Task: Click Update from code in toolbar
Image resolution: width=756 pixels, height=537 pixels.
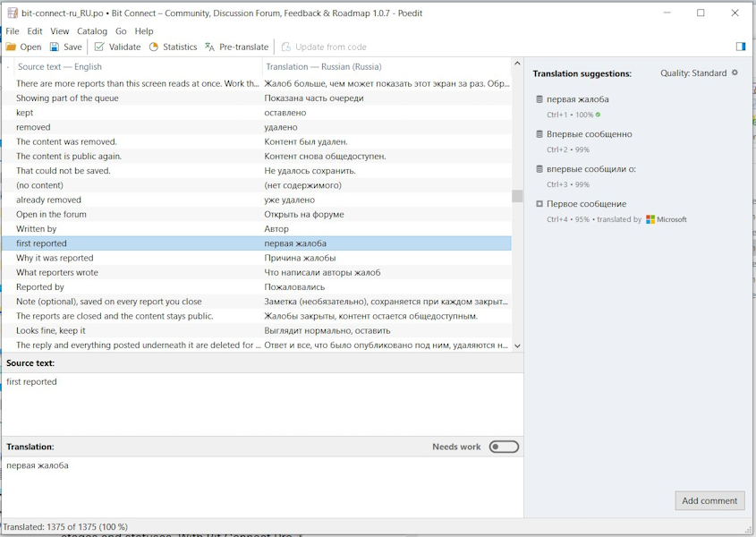Action: pyautogui.click(x=324, y=47)
